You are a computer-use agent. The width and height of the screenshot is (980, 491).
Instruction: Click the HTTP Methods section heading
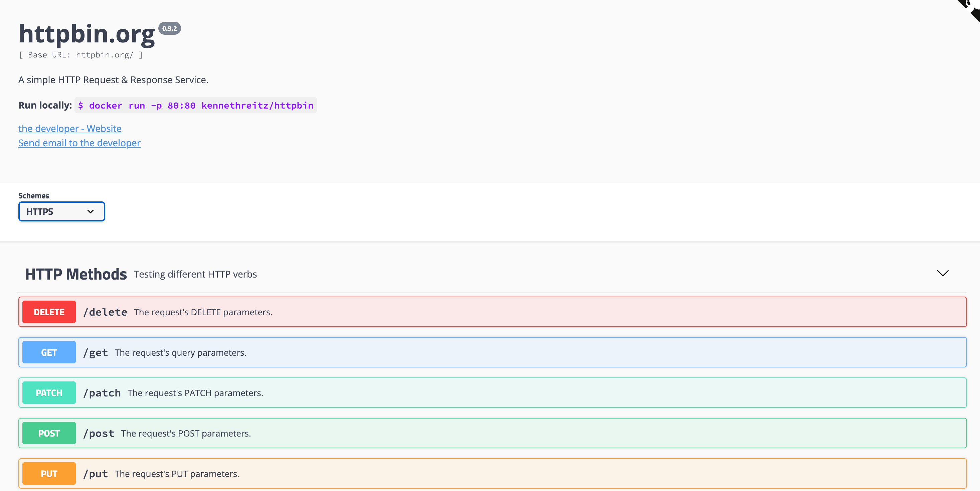[76, 274]
